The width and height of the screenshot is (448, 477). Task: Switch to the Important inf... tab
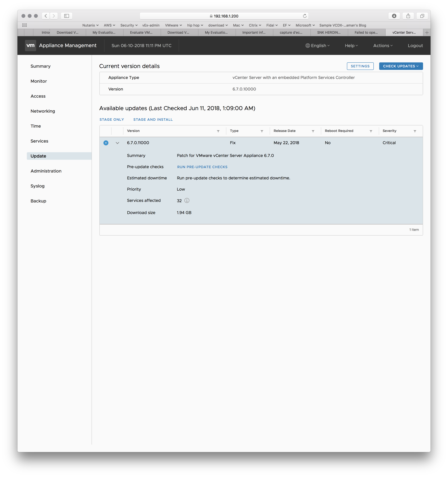tap(254, 32)
